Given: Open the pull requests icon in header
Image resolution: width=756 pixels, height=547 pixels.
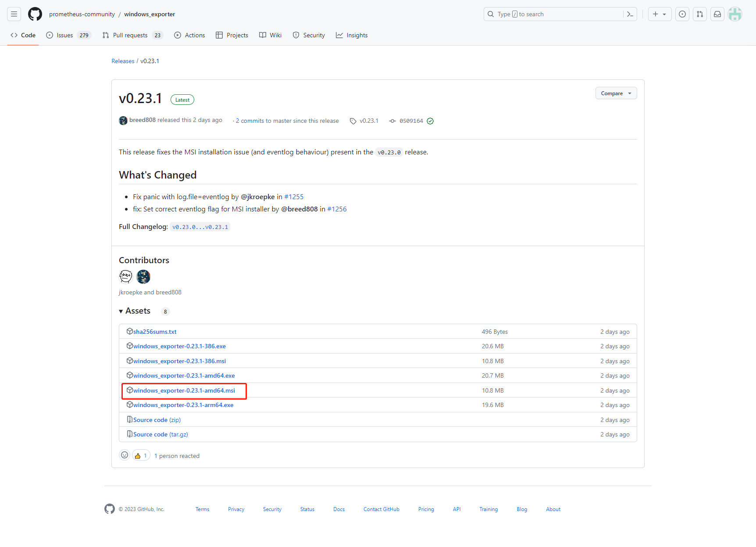Looking at the screenshot, I should [700, 14].
